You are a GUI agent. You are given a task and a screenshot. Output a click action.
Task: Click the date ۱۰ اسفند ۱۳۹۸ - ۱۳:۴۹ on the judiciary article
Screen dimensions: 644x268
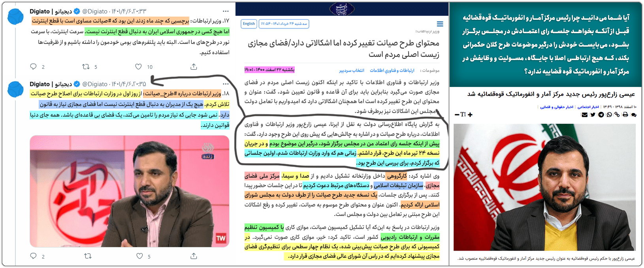click(x=619, y=107)
